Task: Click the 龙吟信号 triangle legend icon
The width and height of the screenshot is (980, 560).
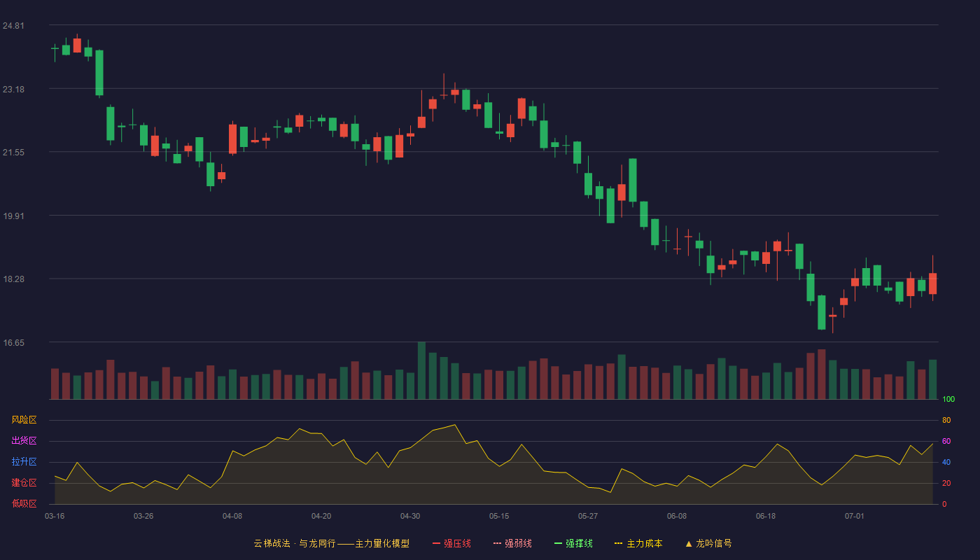Action: point(689,543)
